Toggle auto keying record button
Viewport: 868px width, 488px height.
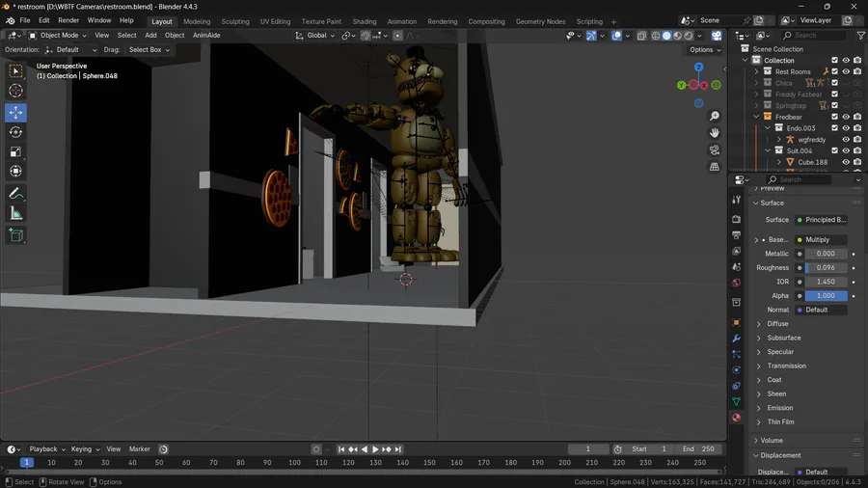click(x=316, y=449)
